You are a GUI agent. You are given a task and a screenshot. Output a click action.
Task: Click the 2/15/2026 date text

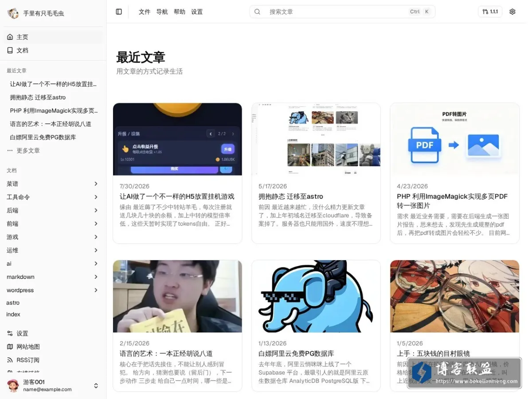[134, 344]
